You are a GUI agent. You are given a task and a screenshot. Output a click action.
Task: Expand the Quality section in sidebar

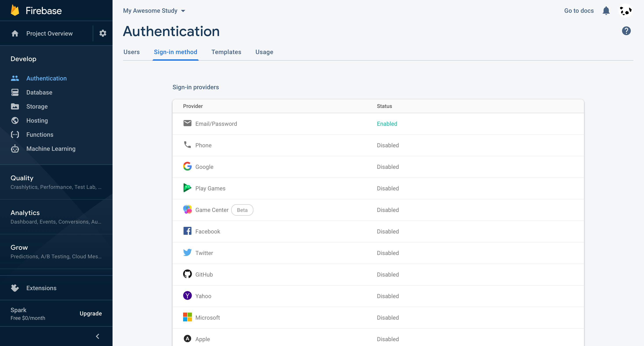56,182
